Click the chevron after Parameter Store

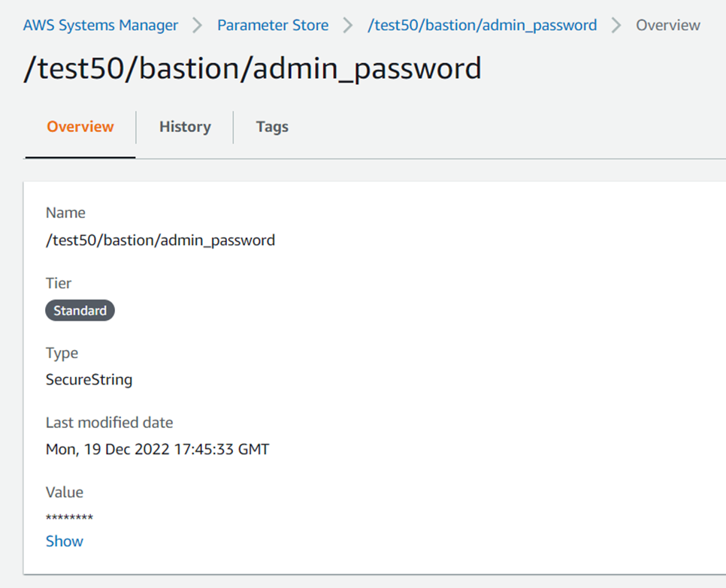pos(348,26)
